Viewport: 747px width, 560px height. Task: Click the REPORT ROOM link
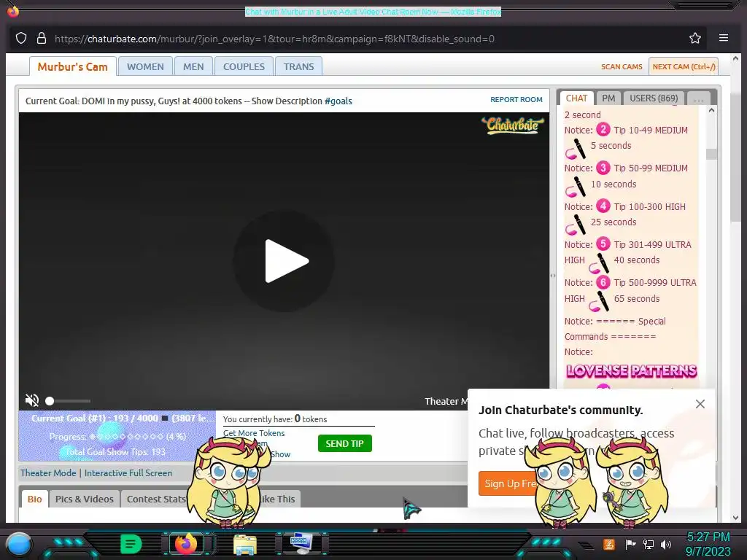pos(516,99)
